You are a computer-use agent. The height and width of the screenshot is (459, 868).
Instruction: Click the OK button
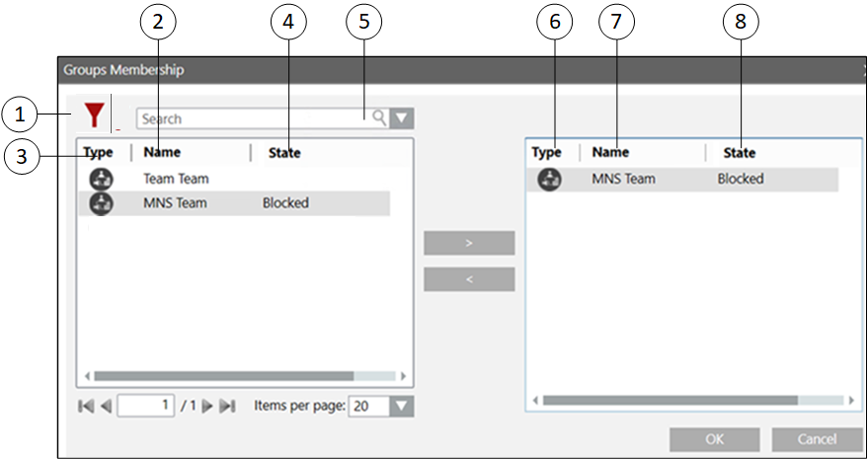tap(714, 439)
